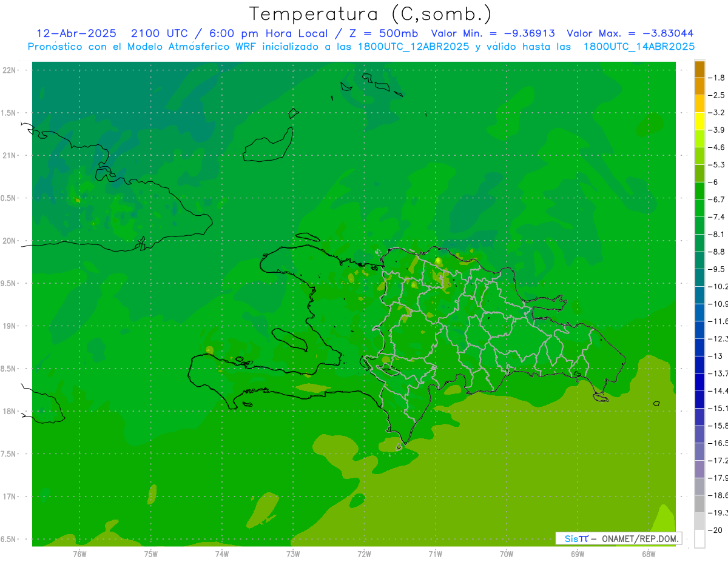This screenshot has height=562, width=728.
Task: Click the '19N' latitude label
Action: pos(10,326)
